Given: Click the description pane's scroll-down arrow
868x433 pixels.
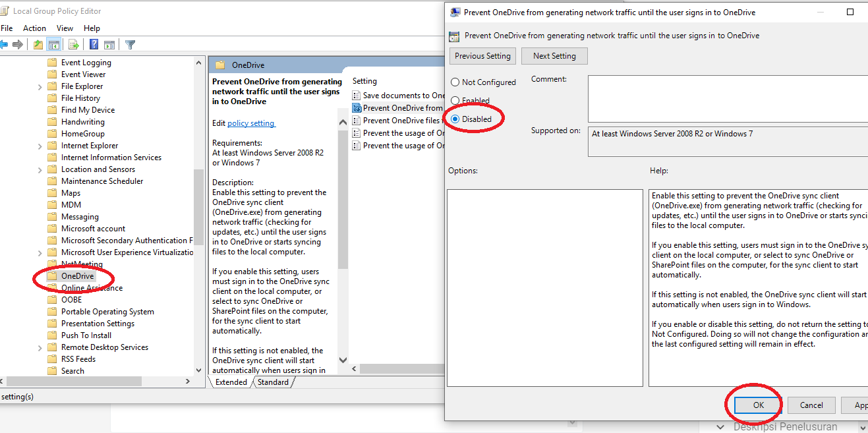Looking at the screenshot, I should (343, 360).
